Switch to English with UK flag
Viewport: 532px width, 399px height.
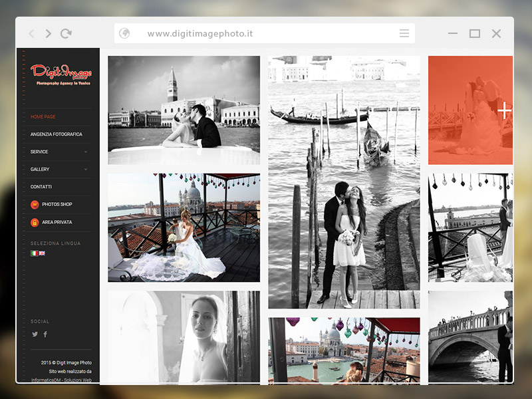tap(42, 253)
